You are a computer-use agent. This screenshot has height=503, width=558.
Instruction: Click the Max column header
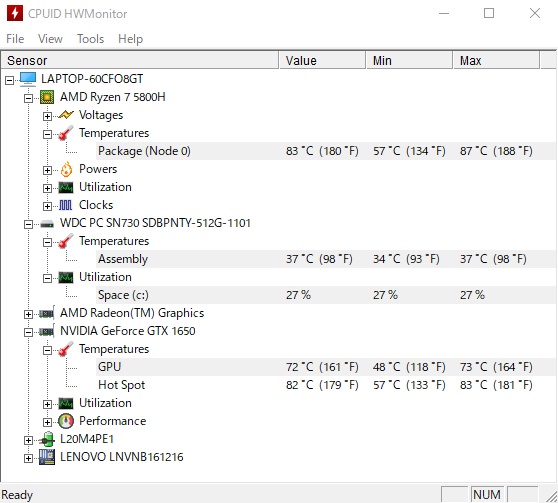(496, 61)
